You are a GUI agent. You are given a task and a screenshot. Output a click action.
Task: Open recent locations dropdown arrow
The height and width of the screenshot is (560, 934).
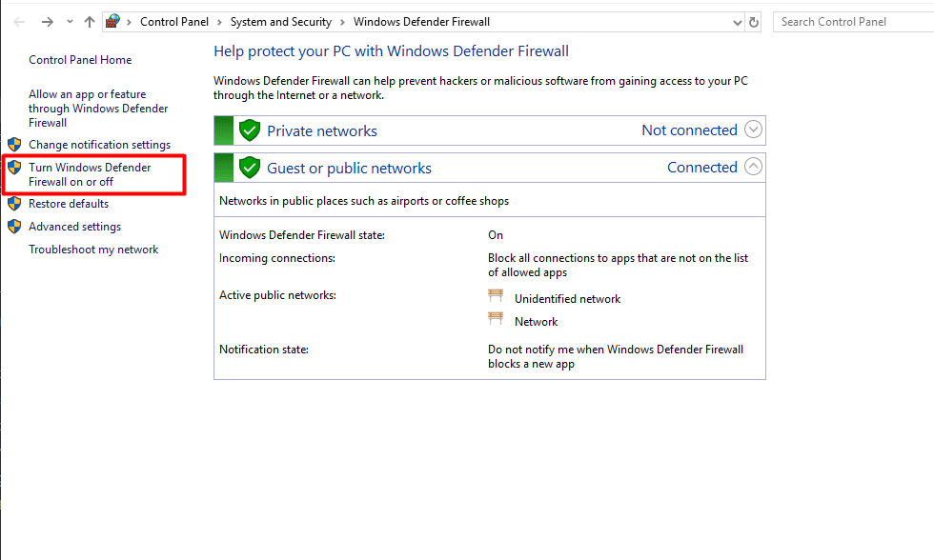coord(70,22)
